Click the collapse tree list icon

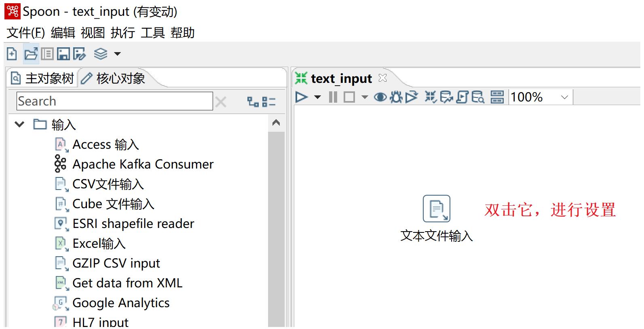coord(269,101)
